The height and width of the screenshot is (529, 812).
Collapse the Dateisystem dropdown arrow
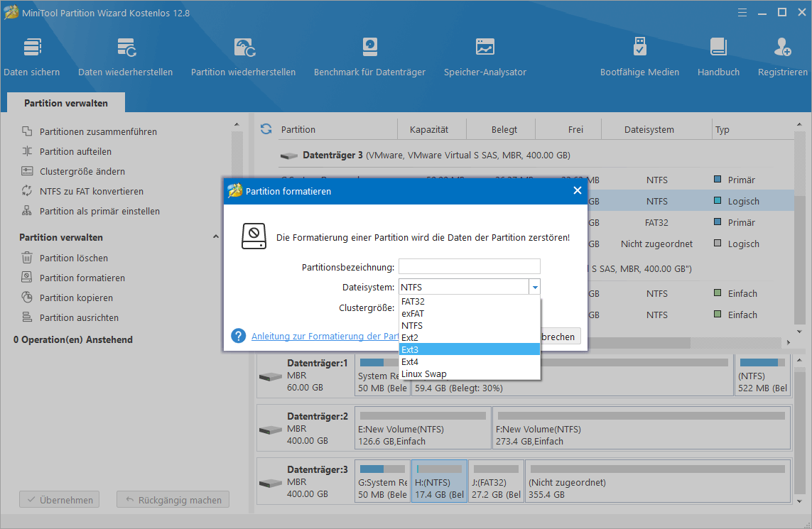[x=534, y=287]
